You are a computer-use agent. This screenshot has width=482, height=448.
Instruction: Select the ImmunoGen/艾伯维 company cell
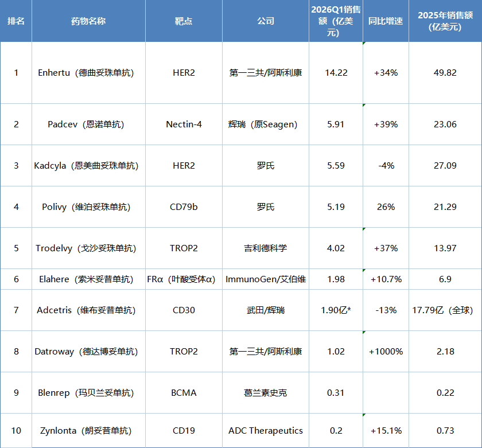click(266, 279)
